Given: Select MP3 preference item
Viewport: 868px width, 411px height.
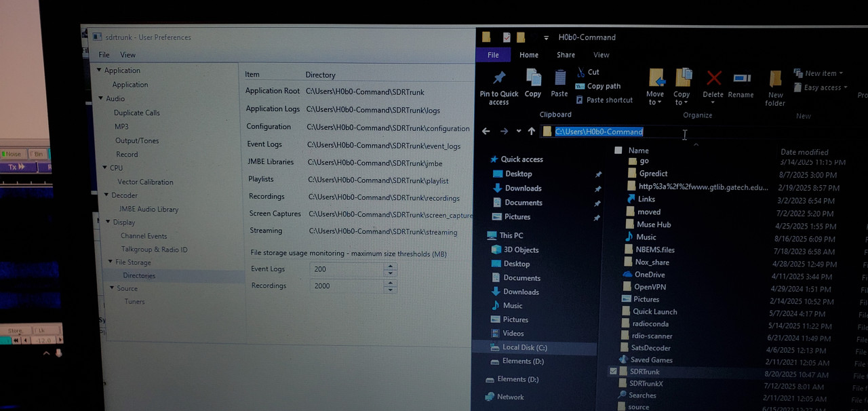Looking at the screenshot, I should tap(121, 127).
